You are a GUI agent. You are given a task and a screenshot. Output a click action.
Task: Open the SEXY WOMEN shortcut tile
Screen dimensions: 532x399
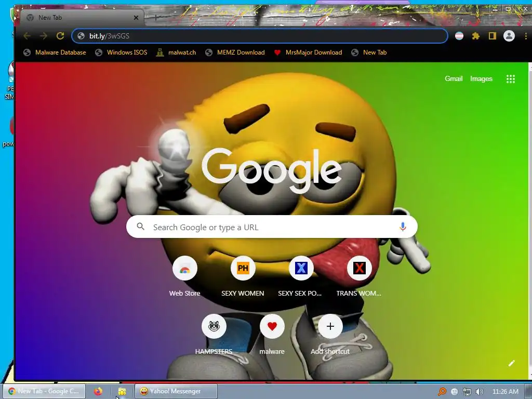point(243,276)
